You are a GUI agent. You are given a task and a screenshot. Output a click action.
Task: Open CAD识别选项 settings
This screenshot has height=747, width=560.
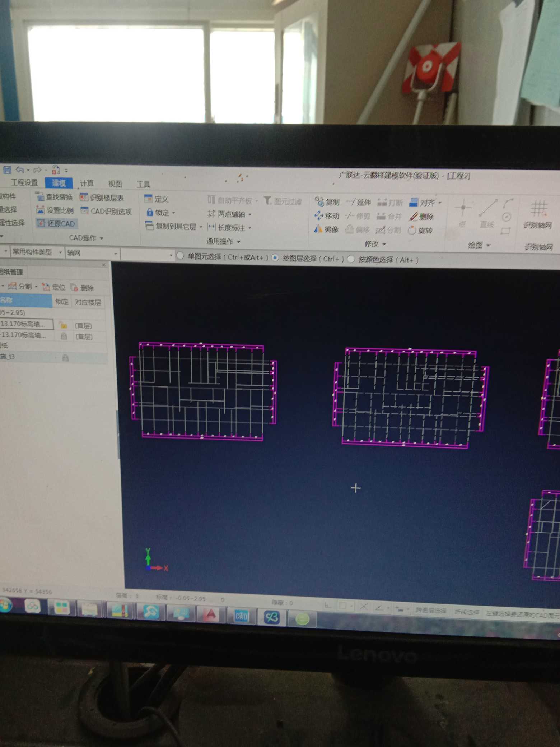coord(106,211)
